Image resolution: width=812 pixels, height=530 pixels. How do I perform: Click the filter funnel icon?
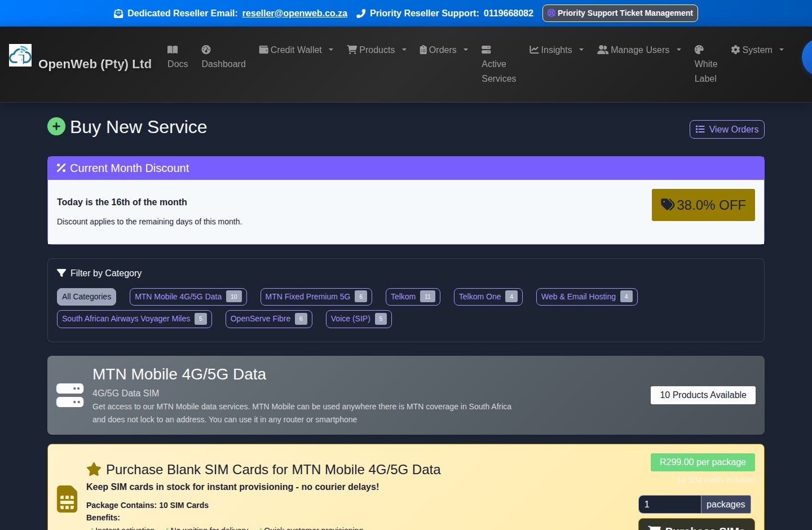61,273
